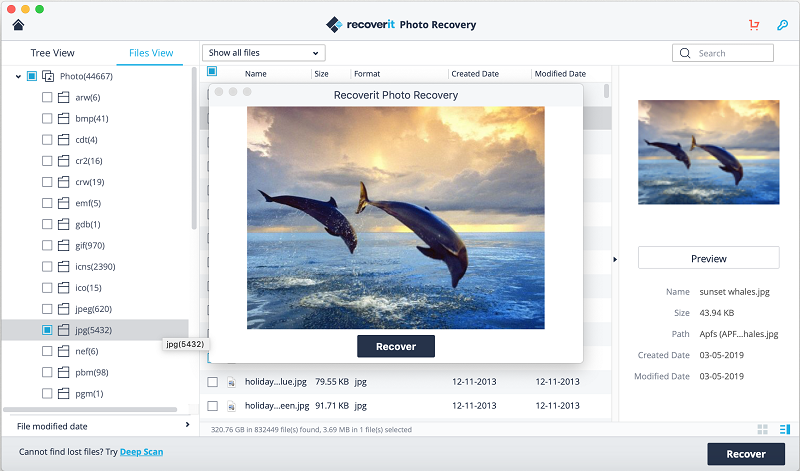Select the ico(15) tree item
800x471 pixels.
[x=88, y=288]
